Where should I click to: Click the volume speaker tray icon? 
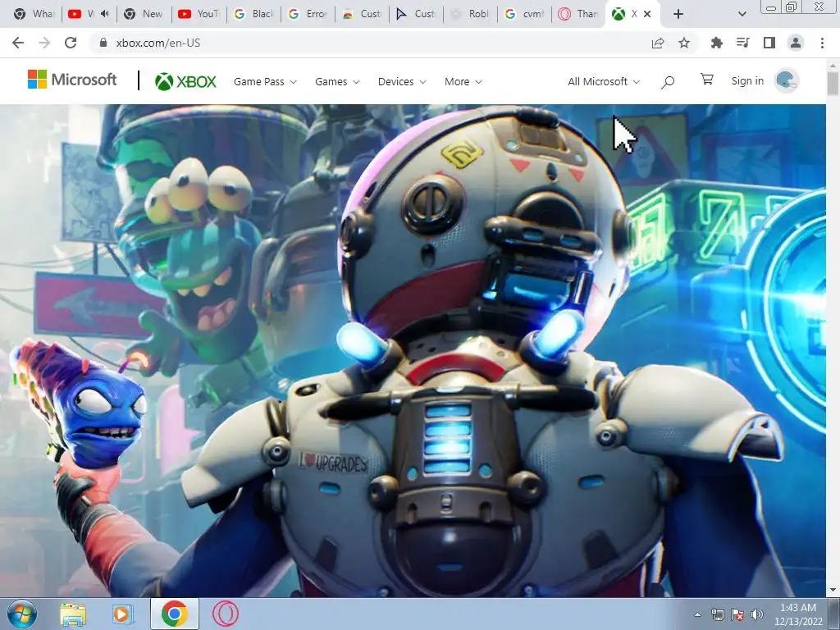[757, 614]
